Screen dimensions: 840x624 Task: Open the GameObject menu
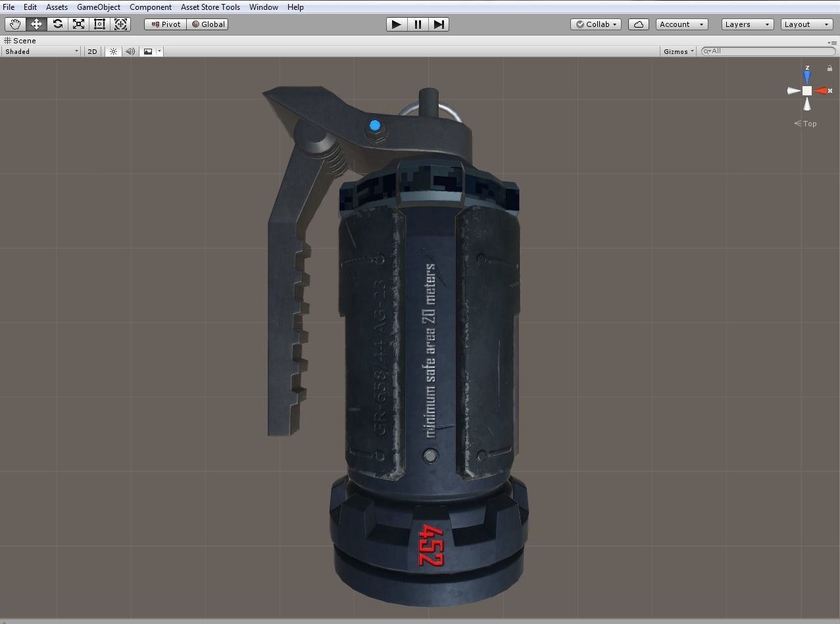point(99,7)
